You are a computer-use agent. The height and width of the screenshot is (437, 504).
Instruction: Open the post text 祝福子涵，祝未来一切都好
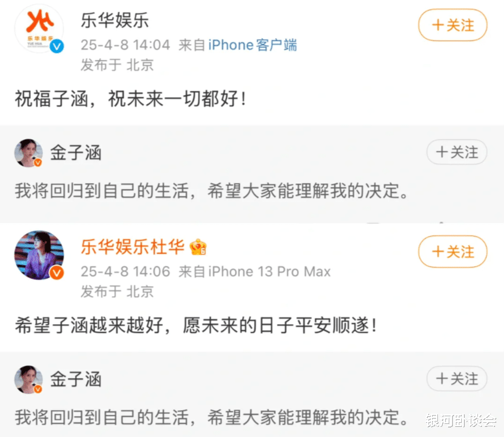(x=131, y=99)
